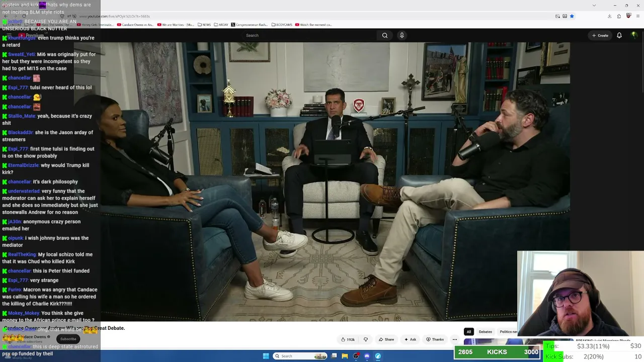Open the Watch the moment bookmark
Image resolution: width=644 pixels, height=362 pixels.
[313, 25]
